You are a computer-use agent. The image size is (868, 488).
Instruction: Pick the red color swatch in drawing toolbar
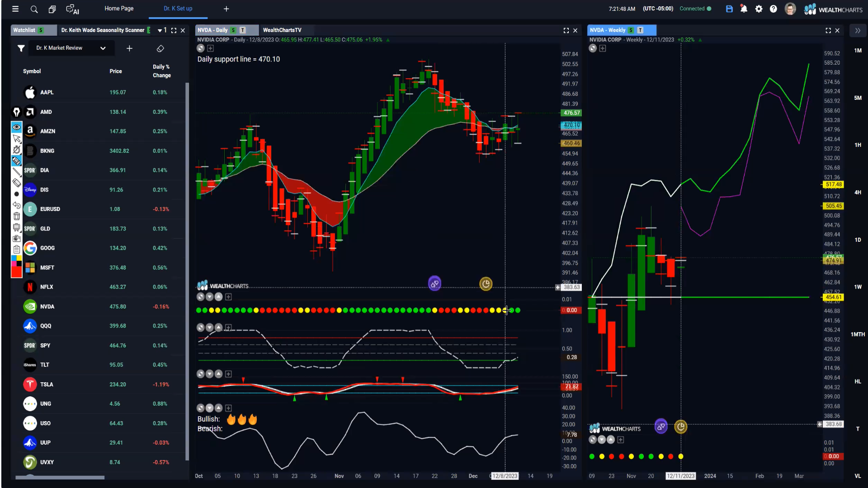click(16, 272)
